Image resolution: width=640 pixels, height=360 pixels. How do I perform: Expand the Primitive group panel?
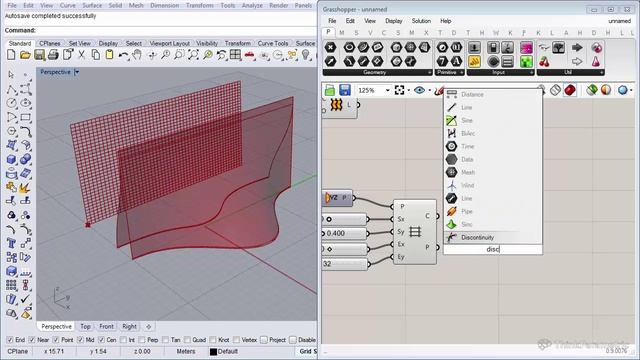(x=462, y=73)
